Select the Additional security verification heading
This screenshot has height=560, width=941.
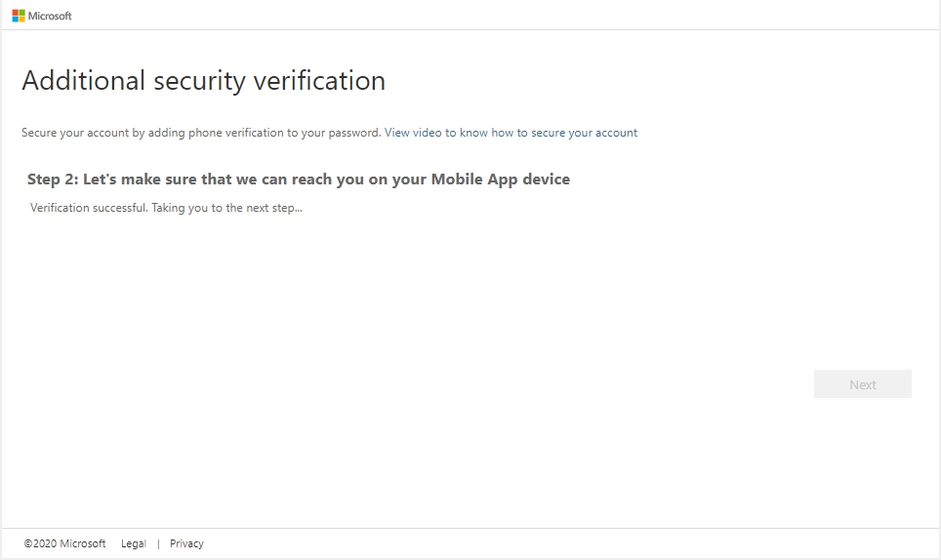tap(203, 80)
